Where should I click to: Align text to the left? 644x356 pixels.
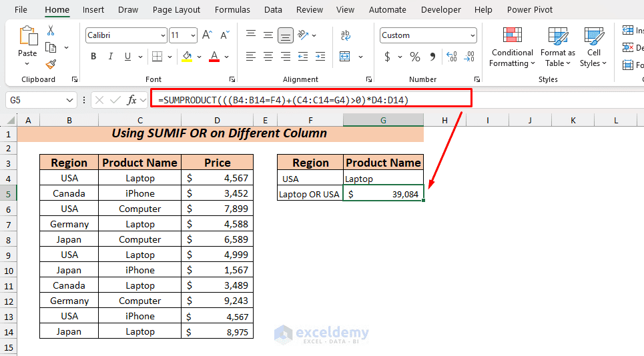coord(251,57)
